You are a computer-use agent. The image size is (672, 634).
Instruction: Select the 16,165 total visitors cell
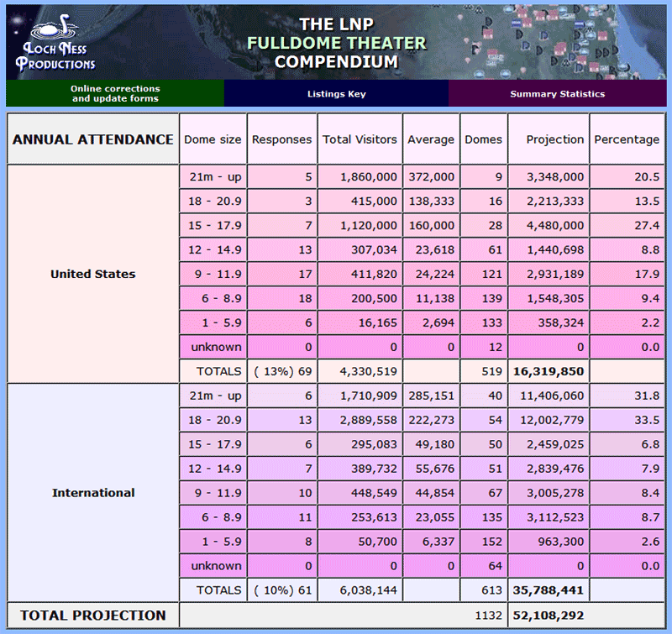(x=360, y=322)
